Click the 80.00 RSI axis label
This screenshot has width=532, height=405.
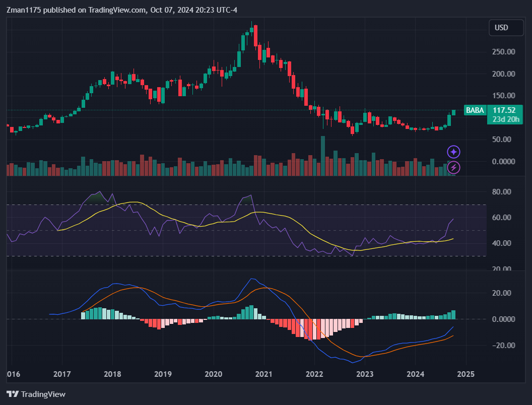(501, 192)
